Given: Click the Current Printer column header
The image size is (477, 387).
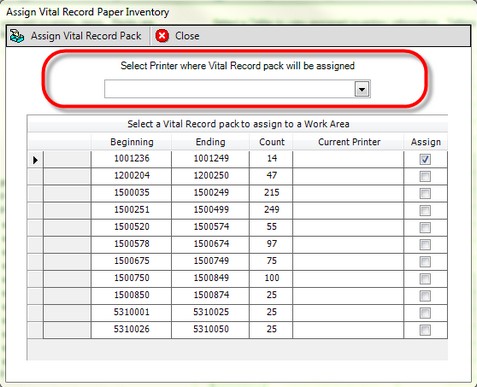Looking at the screenshot, I should tap(349, 142).
